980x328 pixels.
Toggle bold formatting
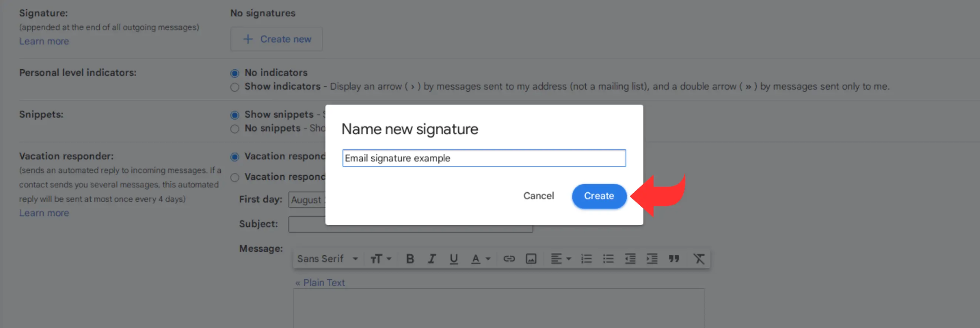(410, 259)
